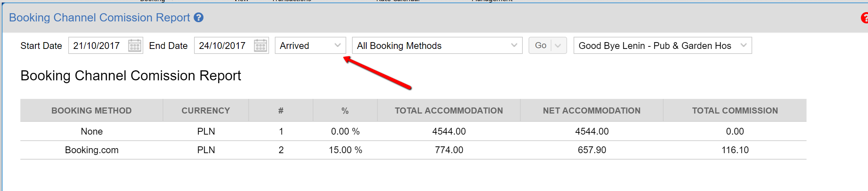Click the TOTAL COMMISSION column header
Screen dimensions: 868x191
(x=735, y=111)
